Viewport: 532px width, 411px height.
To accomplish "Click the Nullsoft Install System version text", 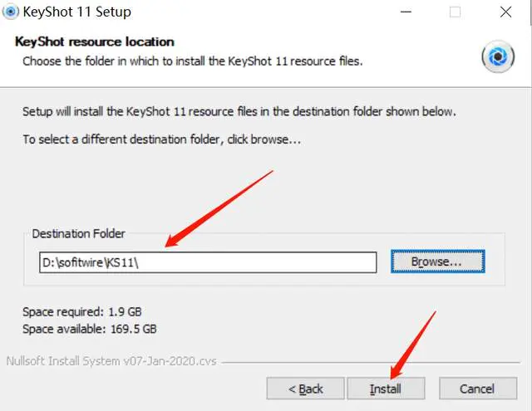I will click(111, 361).
